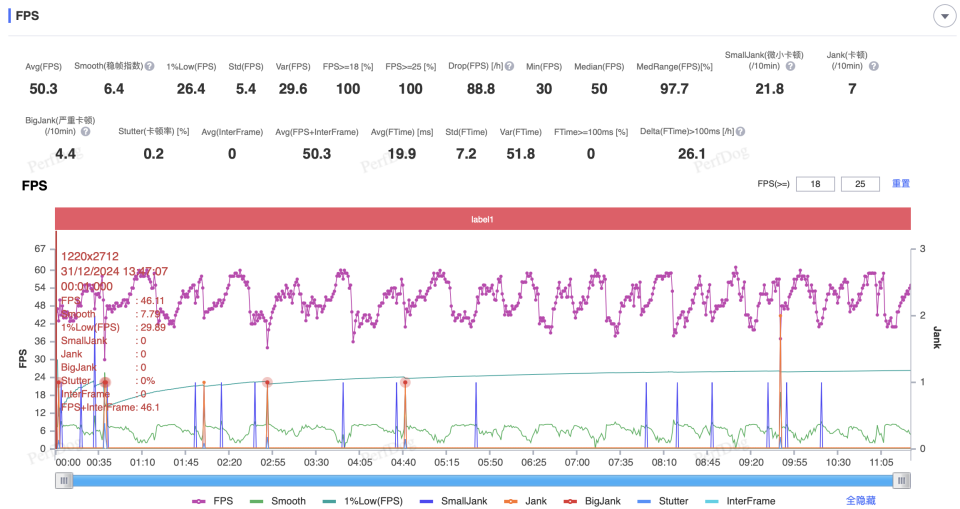Grab the left handle of time range slider
This screenshot has height=509, width=960.
coord(64,481)
